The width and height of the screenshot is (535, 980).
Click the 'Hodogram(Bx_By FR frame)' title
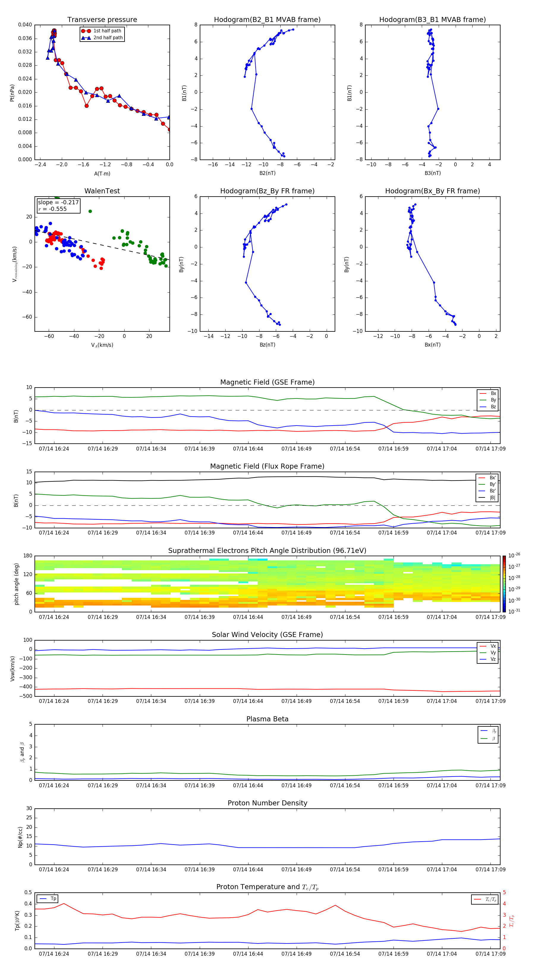(x=432, y=191)
